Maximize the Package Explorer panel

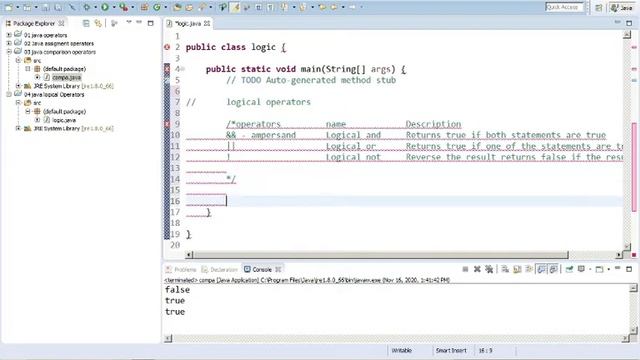(x=150, y=23)
